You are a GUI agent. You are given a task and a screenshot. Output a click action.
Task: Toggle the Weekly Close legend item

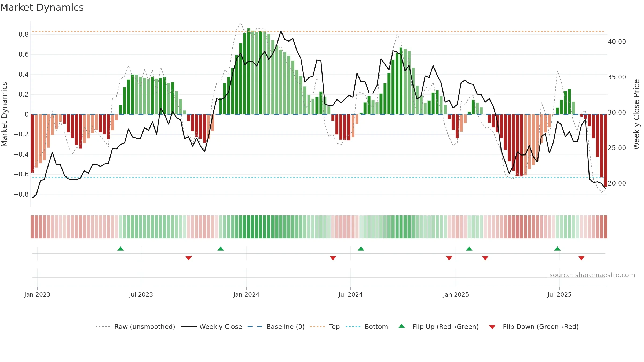pos(211,327)
